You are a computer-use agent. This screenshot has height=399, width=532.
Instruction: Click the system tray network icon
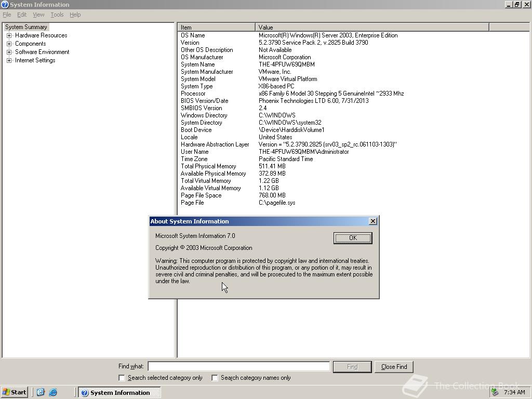coord(495,392)
